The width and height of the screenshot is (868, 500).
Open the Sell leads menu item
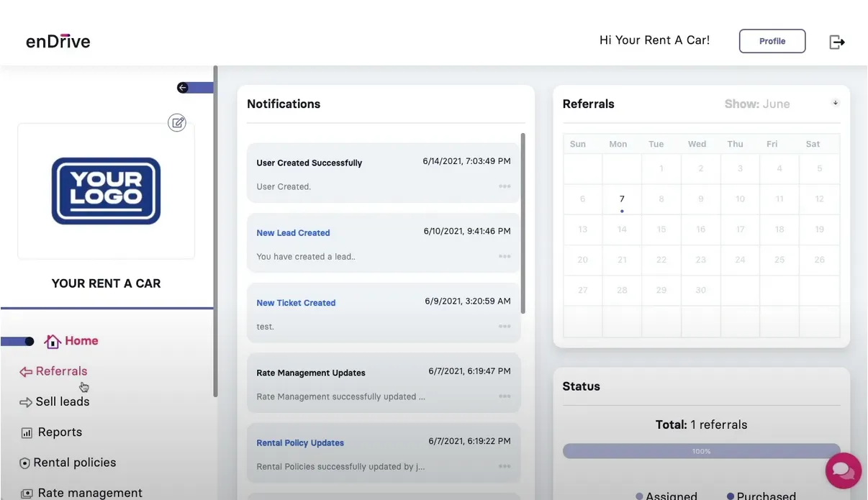63,401
